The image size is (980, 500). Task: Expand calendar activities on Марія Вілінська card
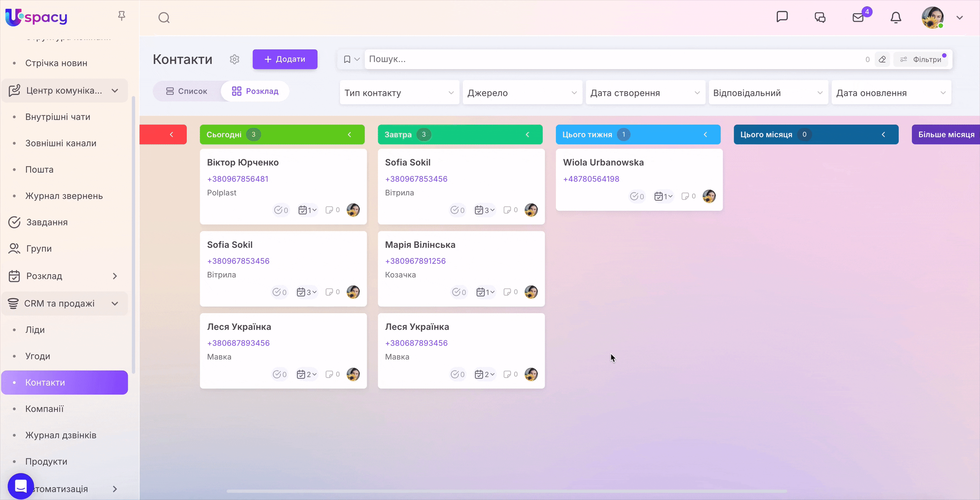point(485,292)
